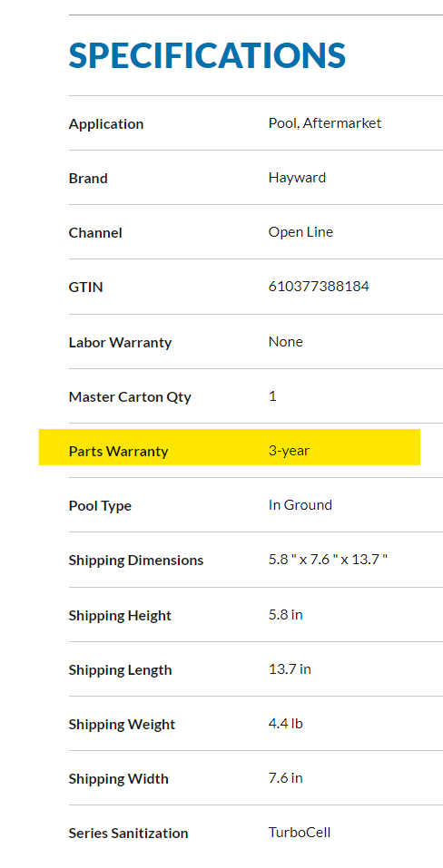This screenshot has width=443, height=868.
Task: Click the Pool Type label
Action: tap(100, 506)
